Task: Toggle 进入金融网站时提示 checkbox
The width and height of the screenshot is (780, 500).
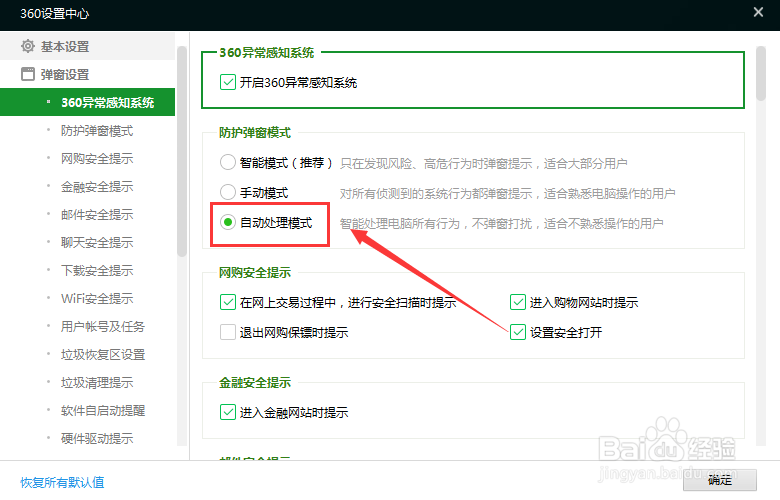Action: tap(228, 412)
